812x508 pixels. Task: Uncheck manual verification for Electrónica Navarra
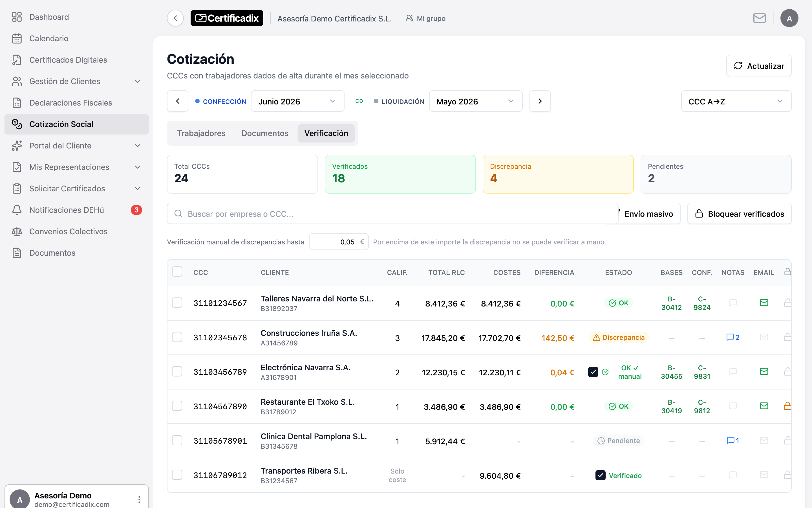[593, 372]
